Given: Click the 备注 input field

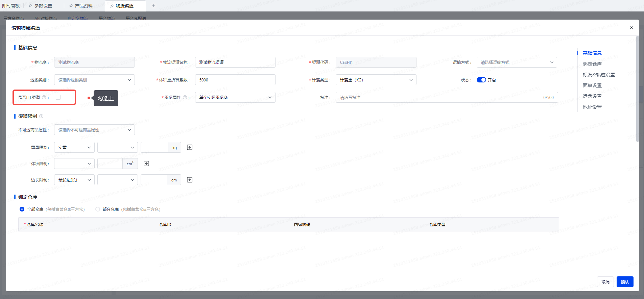Looking at the screenshot, I should [447, 97].
